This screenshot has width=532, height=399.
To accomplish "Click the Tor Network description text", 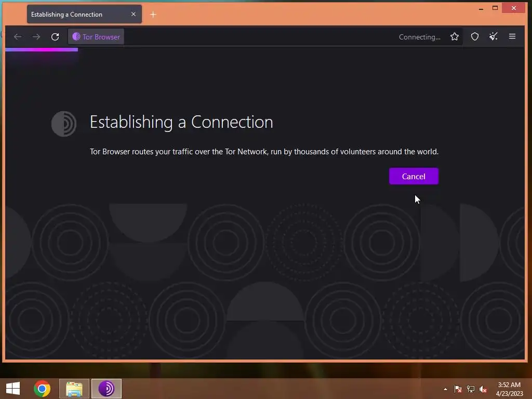I will click(x=264, y=152).
